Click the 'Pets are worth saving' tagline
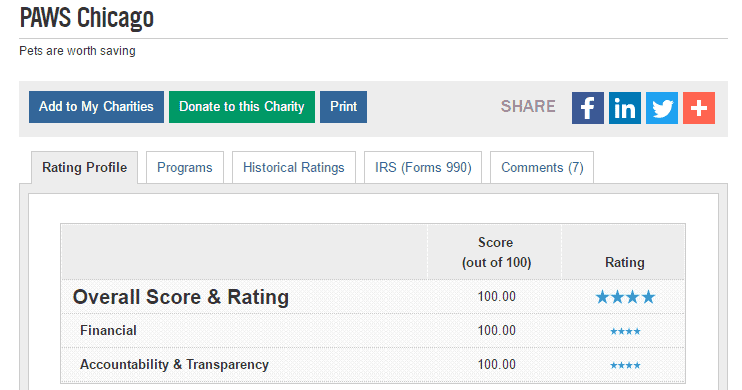 (77, 51)
